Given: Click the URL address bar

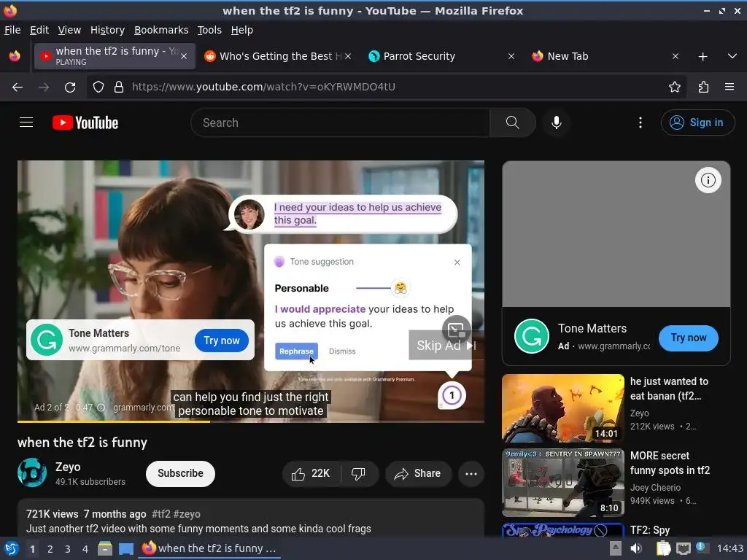Looking at the screenshot, I should pyautogui.click(x=386, y=87).
